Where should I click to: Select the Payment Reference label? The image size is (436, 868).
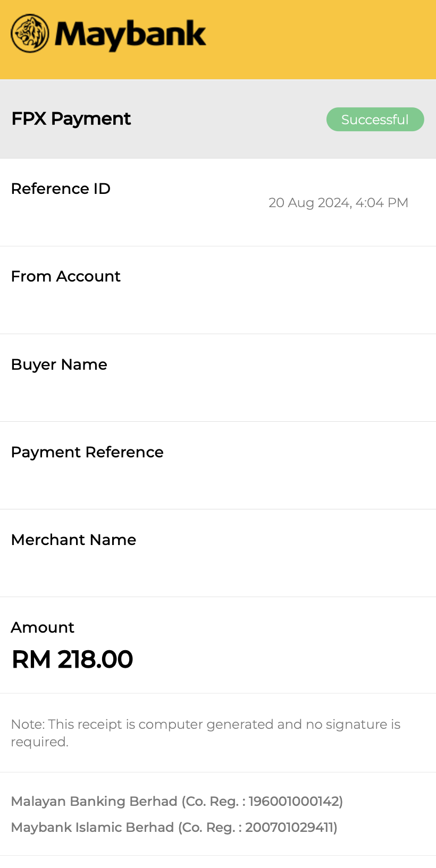pyautogui.click(x=87, y=452)
